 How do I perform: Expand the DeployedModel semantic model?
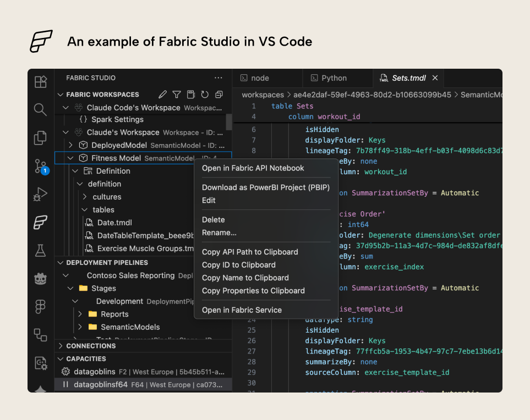click(x=70, y=145)
